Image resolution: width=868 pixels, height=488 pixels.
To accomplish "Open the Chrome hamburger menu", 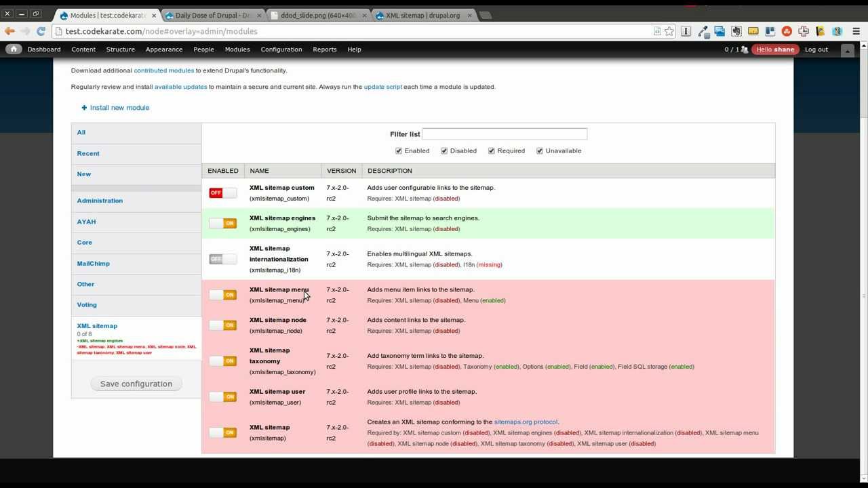I will click(x=856, y=31).
